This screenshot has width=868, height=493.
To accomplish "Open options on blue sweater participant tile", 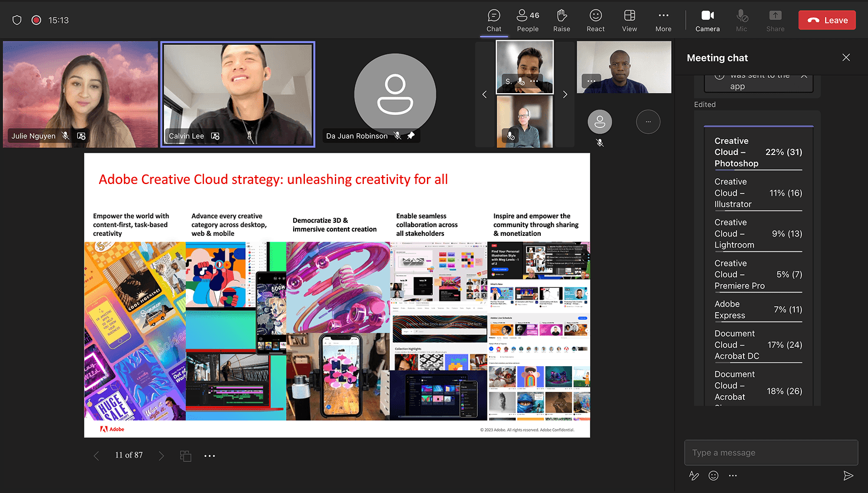I will 591,80.
